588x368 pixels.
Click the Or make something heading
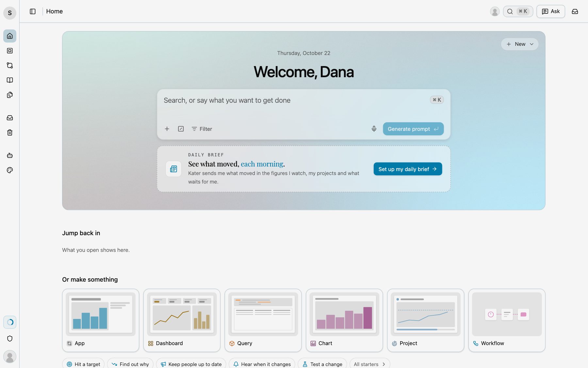click(90, 280)
